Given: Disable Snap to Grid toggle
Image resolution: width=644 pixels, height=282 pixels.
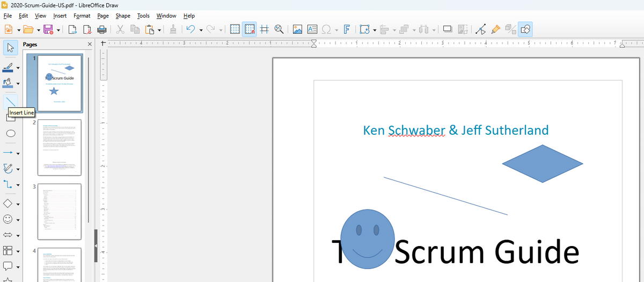Looking at the screenshot, I should click(250, 30).
